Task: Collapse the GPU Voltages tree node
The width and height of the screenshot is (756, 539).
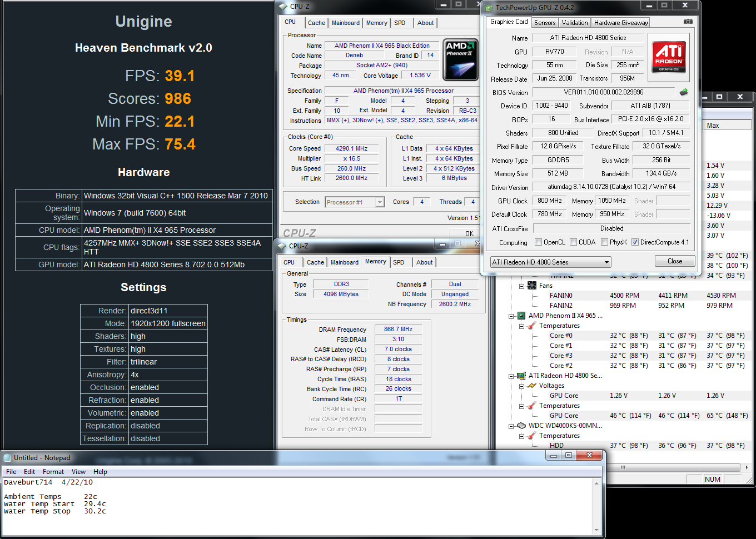Action: (x=522, y=386)
